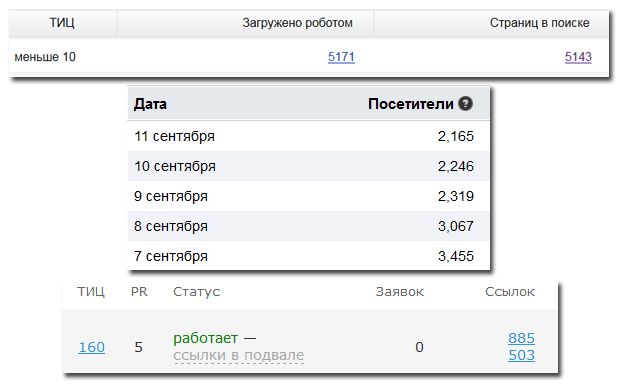Click the Статус column header

[196, 292]
